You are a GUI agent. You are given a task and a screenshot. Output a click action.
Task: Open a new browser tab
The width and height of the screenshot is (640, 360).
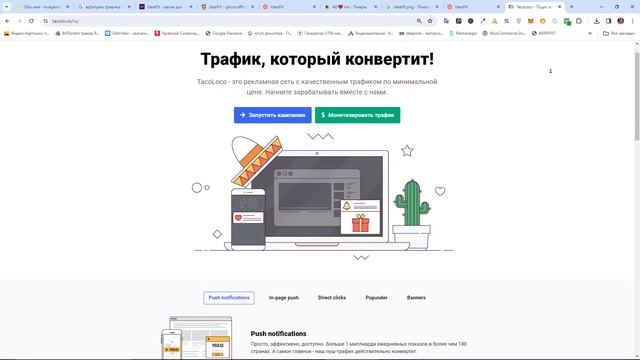pyautogui.click(x=571, y=7)
